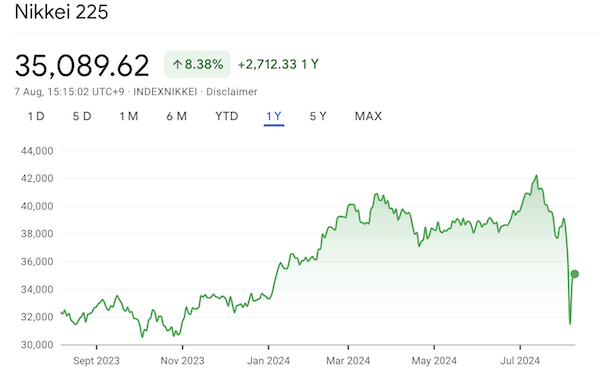This screenshot has width=600, height=383.
Task: Click the green 8.38% change badge
Action: [197, 64]
